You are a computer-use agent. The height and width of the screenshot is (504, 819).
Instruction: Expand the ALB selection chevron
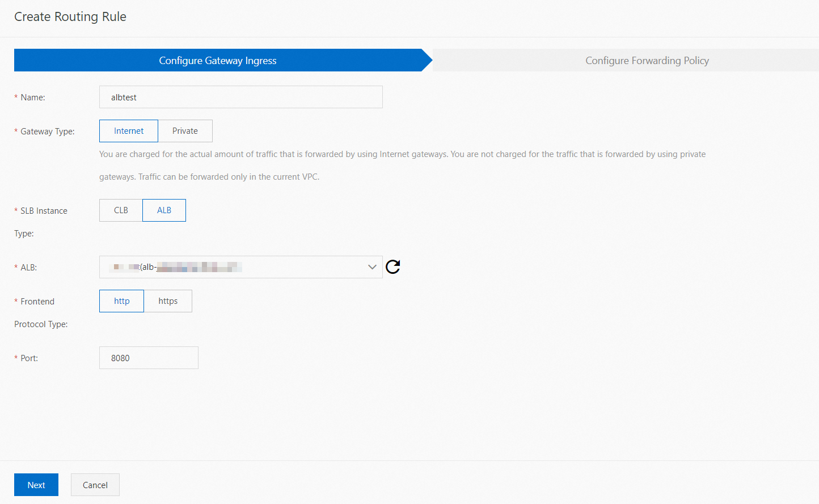click(x=371, y=266)
